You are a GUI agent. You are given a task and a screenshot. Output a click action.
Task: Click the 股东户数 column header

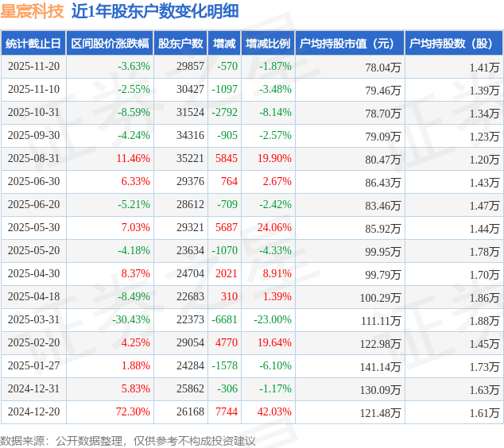pos(180,44)
